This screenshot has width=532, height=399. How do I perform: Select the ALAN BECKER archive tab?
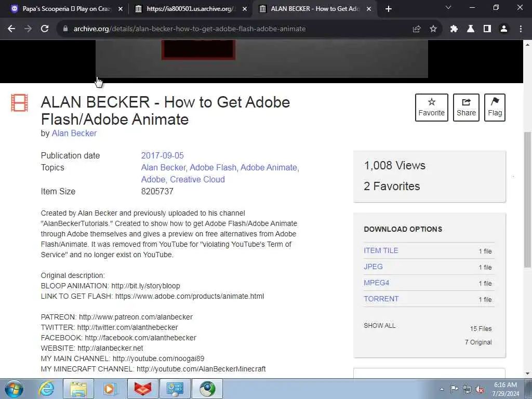pyautogui.click(x=315, y=9)
